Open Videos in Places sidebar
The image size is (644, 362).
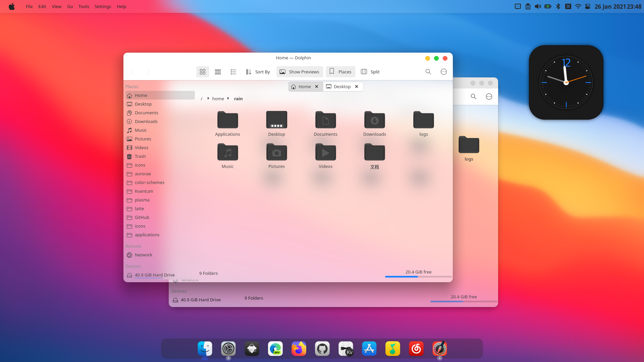point(160,147)
